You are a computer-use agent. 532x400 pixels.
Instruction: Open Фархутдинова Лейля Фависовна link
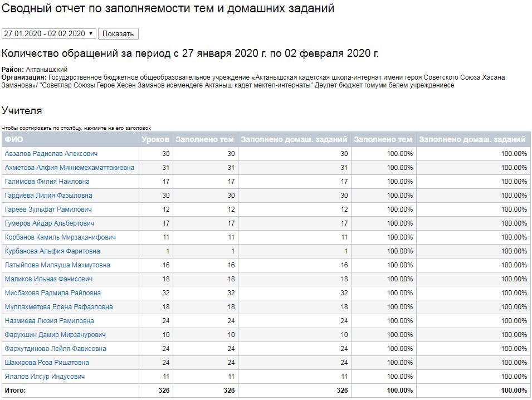[55, 349]
